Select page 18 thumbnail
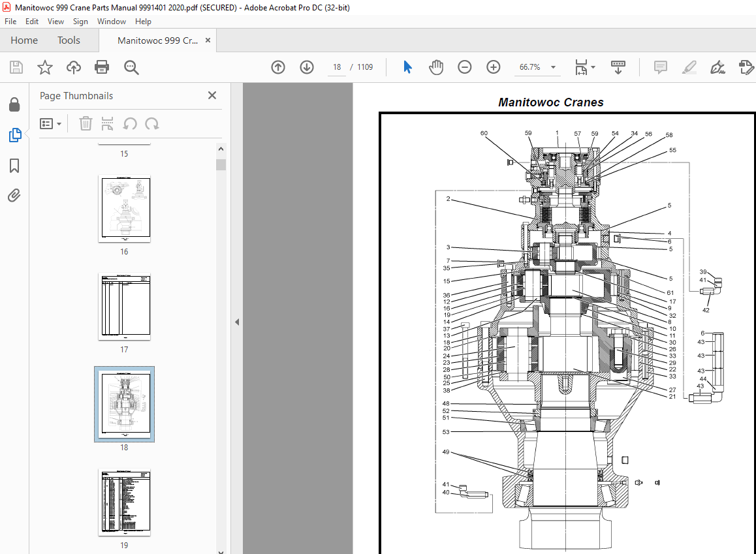The image size is (756, 554). (x=125, y=404)
